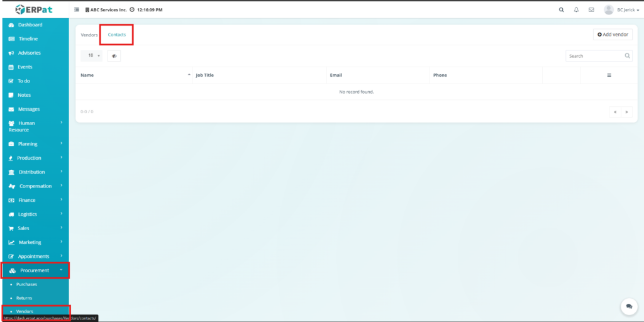Image resolution: width=644 pixels, height=322 pixels.
Task: Expand the Human Resource sidebar menu
Action: (35, 126)
